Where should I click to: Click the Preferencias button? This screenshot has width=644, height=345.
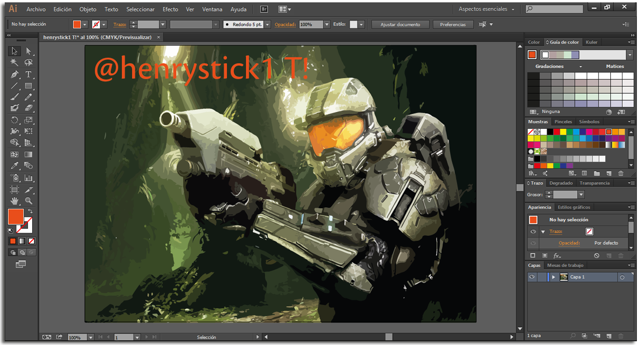point(453,25)
